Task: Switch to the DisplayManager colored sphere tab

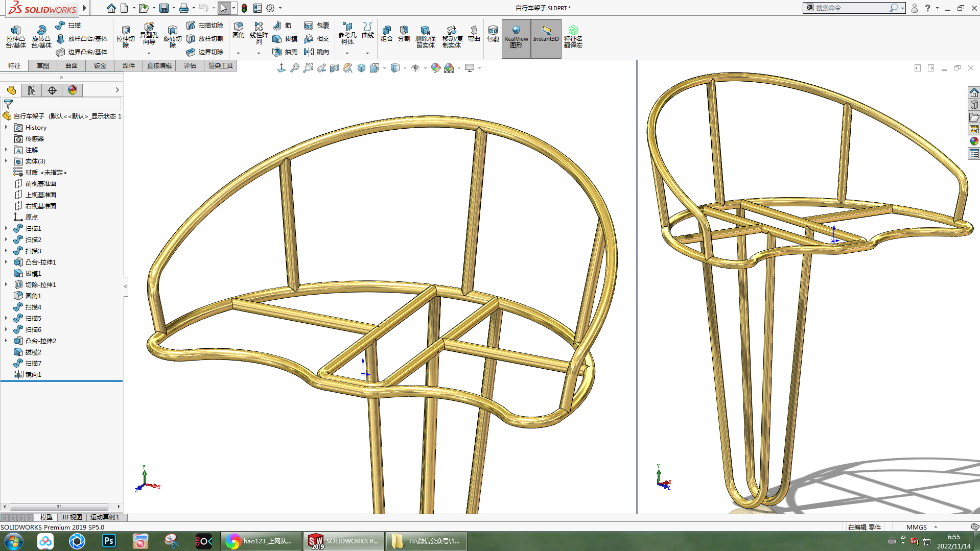Action: point(73,90)
